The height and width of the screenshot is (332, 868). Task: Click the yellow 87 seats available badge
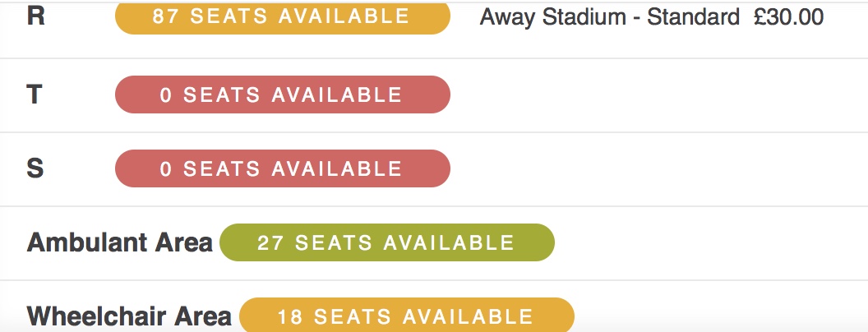pyautogui.click(x=282, y=16)
